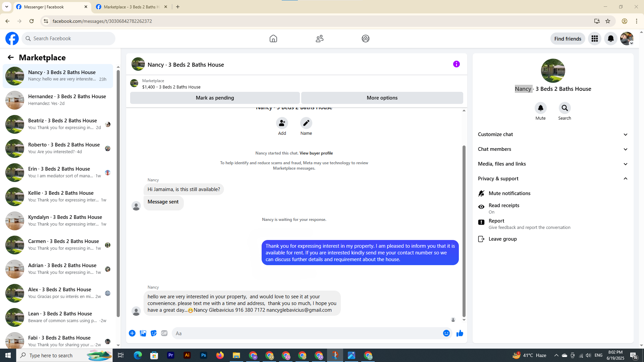644x362 pixels.
Task: Open More options for listing
Action: [x=382, y=98]
